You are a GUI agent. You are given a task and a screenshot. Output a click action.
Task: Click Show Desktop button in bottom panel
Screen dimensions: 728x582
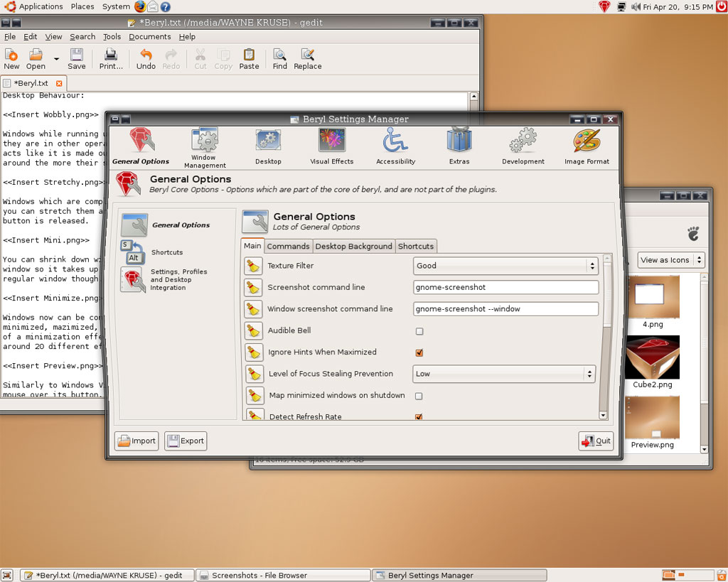coord(6,576)
